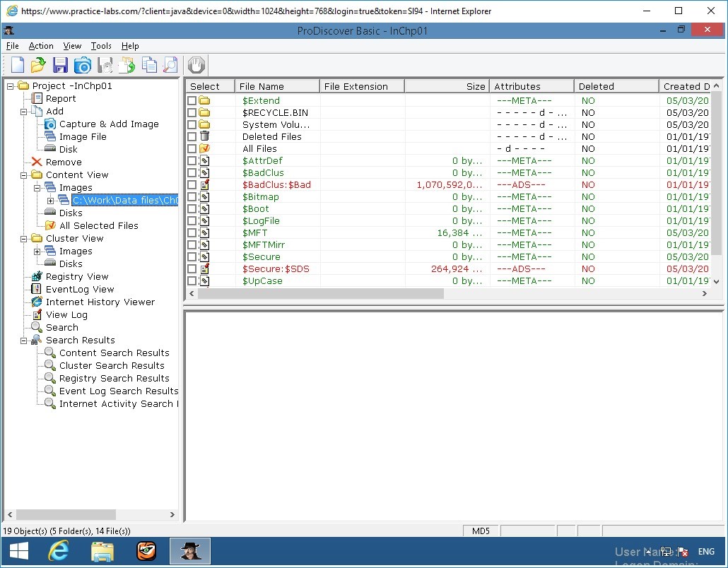Open the Help menu
This screenshot has height=568, width=728.
point(130,46)
